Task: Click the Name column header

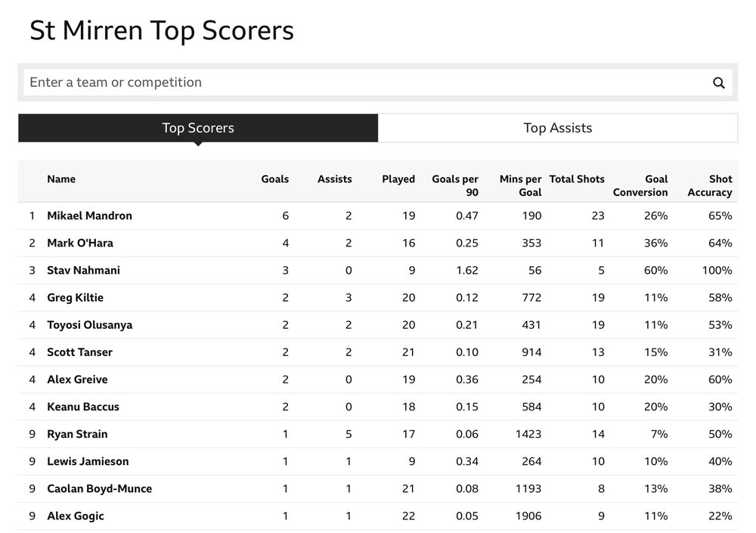Action: [x=61, y=179]
